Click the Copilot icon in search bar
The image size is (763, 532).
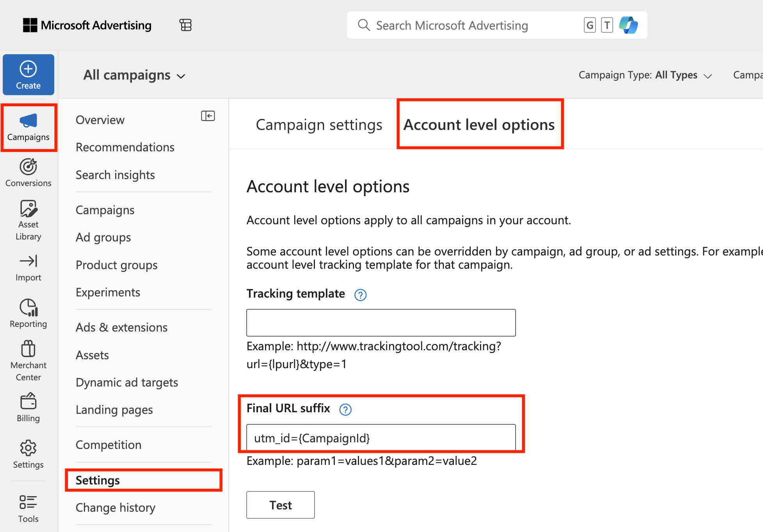click(x=628, y=25)
